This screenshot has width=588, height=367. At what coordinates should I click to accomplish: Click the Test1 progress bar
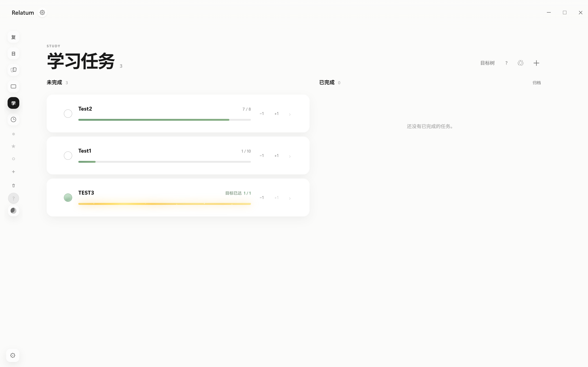(x=165, y=162)
